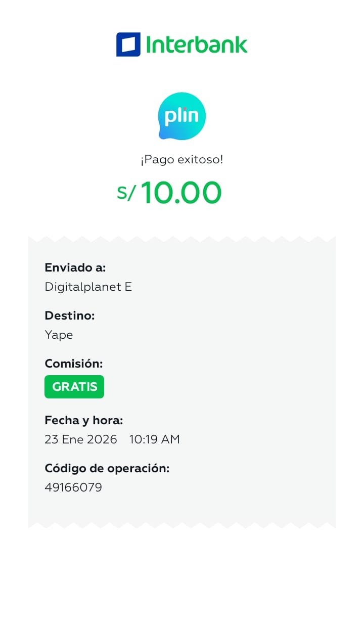Click the green GRATIS badge
This screenshot has height=630, width=364.
coord(74,387)
